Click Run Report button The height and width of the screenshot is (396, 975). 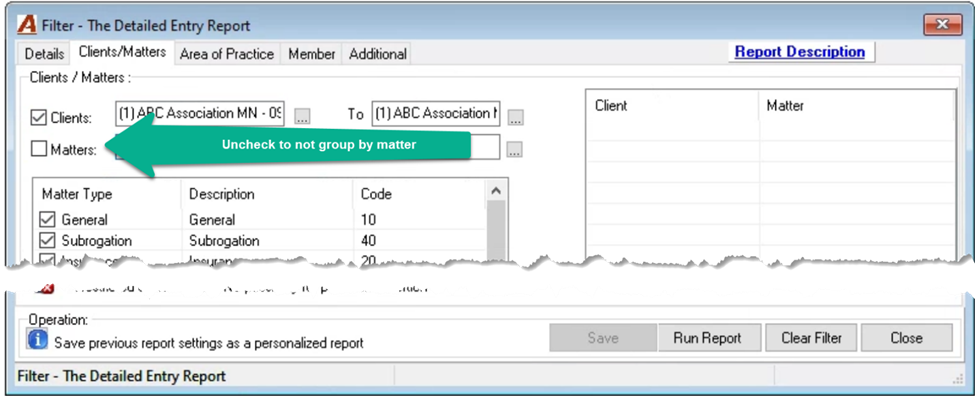[x=708, y=338]
